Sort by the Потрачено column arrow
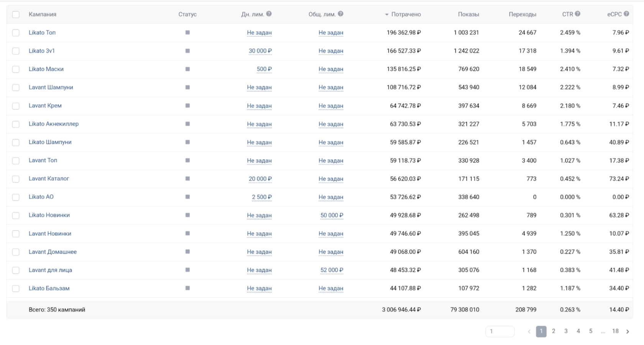 (x=387, y=15)
